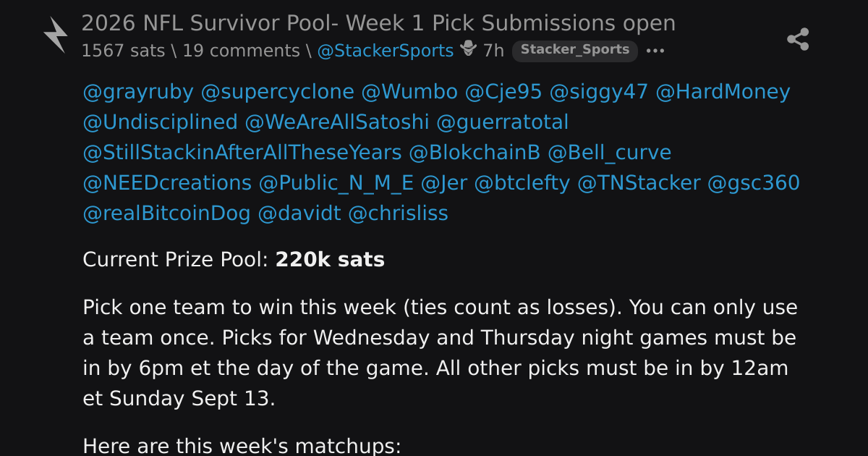Viewport: 868px width, 456px height.
Task: Open the @grayruby mention
Action: [138, 92]
